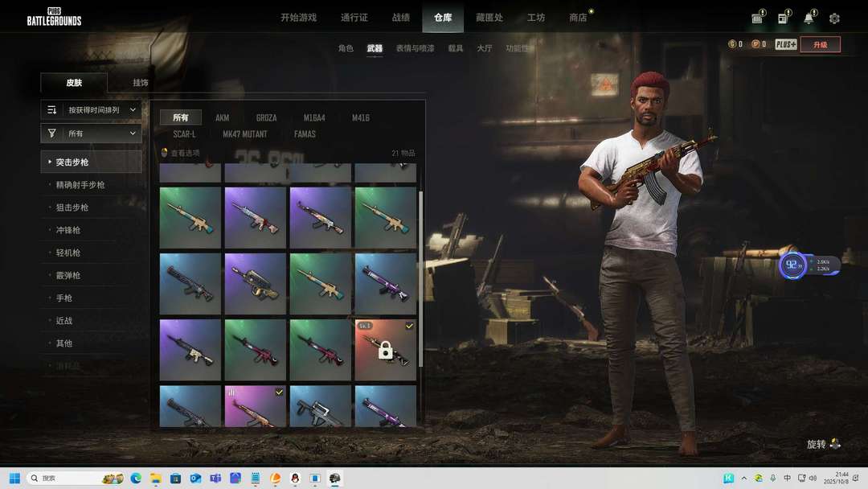The image size is (868, 489).
Task: Click the skin list vertical scrollbar
Action: [420, 241]
